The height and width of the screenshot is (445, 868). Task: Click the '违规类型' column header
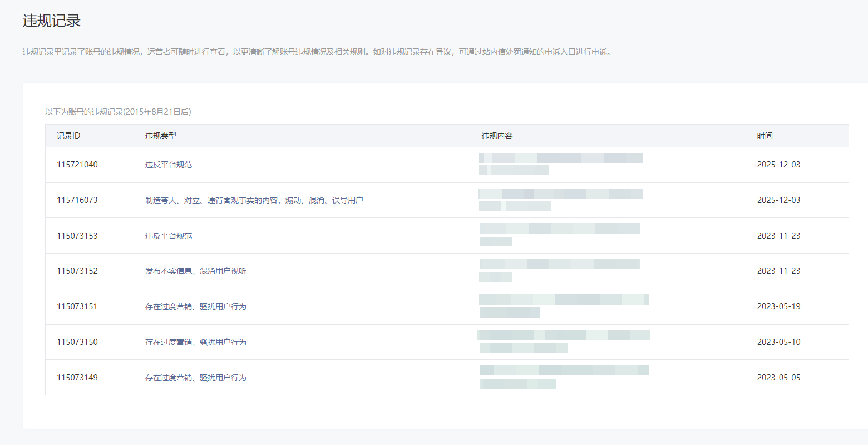(161, 136)
